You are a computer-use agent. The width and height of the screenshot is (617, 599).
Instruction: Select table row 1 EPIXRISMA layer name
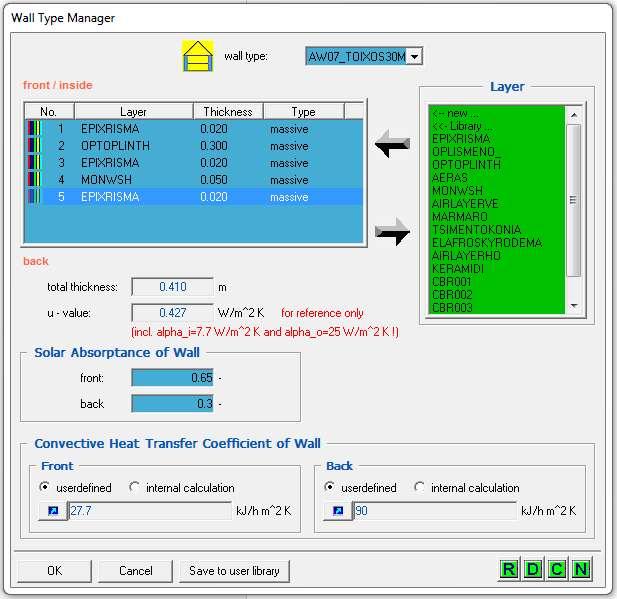(x=110, y=129)
